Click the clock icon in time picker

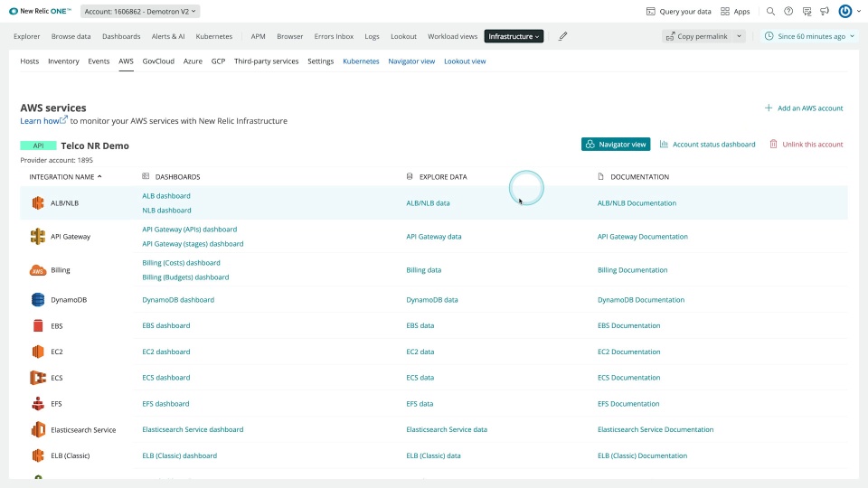click(769, 36)
